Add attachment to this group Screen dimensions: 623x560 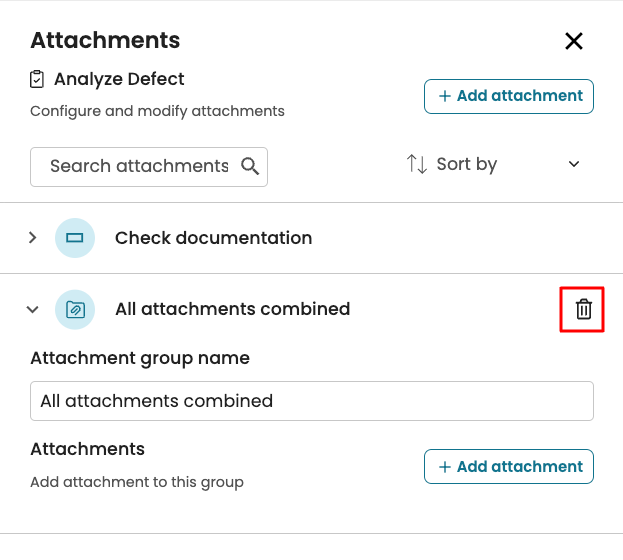click(x=510, y=467)
